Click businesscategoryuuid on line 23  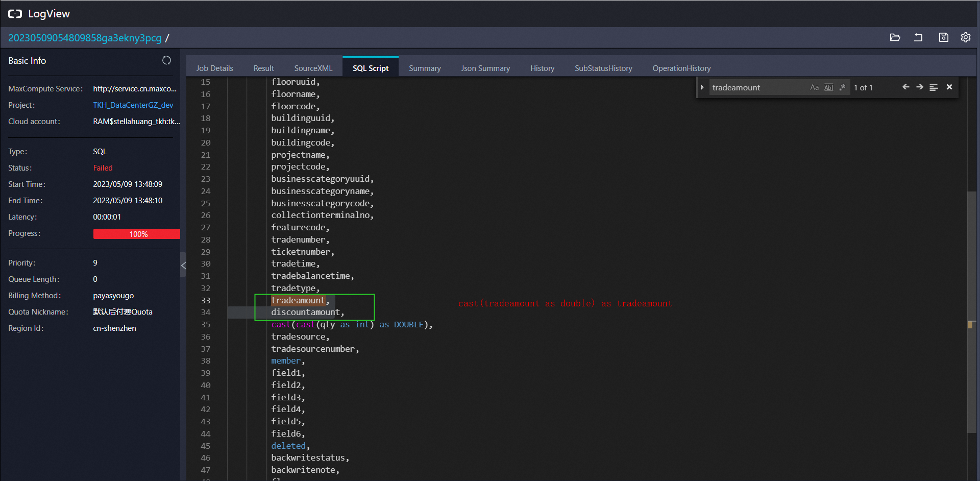320,179
